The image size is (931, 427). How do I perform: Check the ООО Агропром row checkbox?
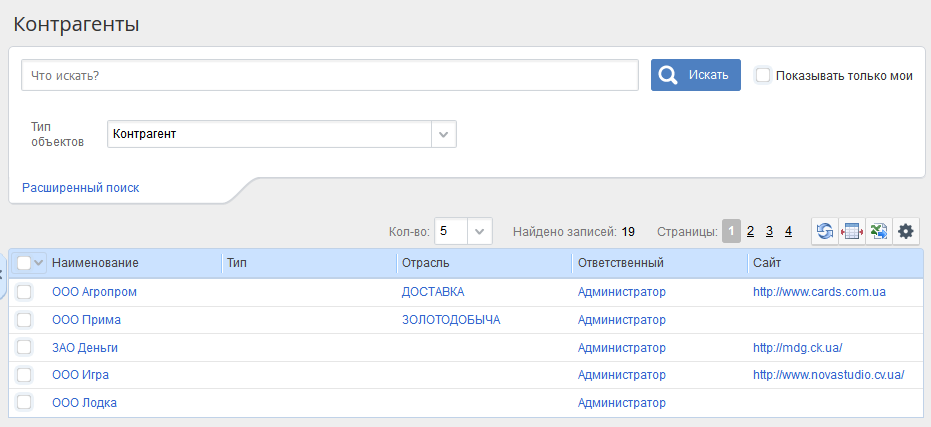pos(24,292)
